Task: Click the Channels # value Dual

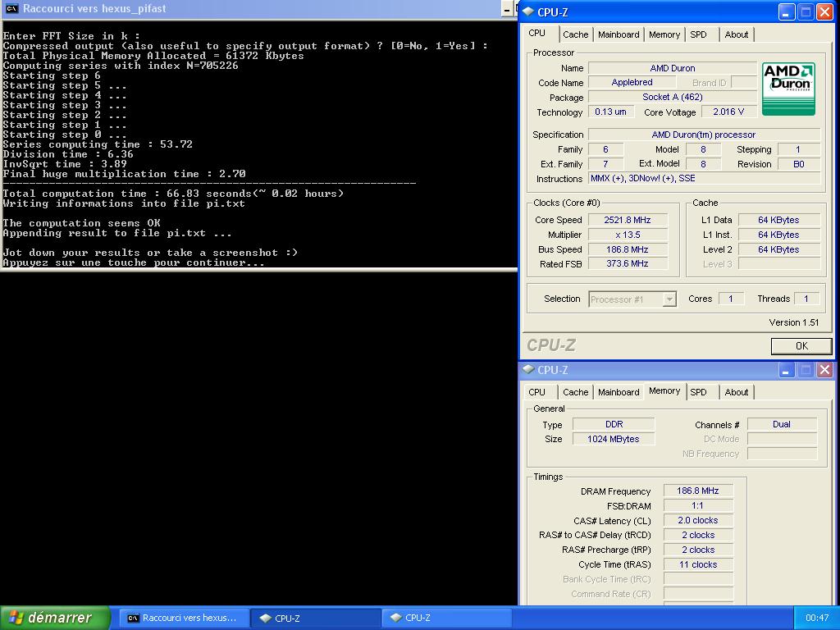Action: (x=782, y=424)
